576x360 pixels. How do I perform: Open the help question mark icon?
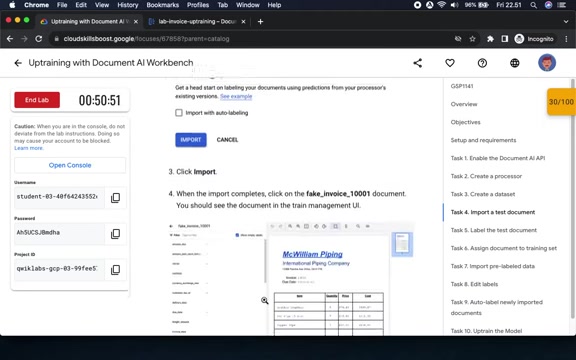pos(482,63)
